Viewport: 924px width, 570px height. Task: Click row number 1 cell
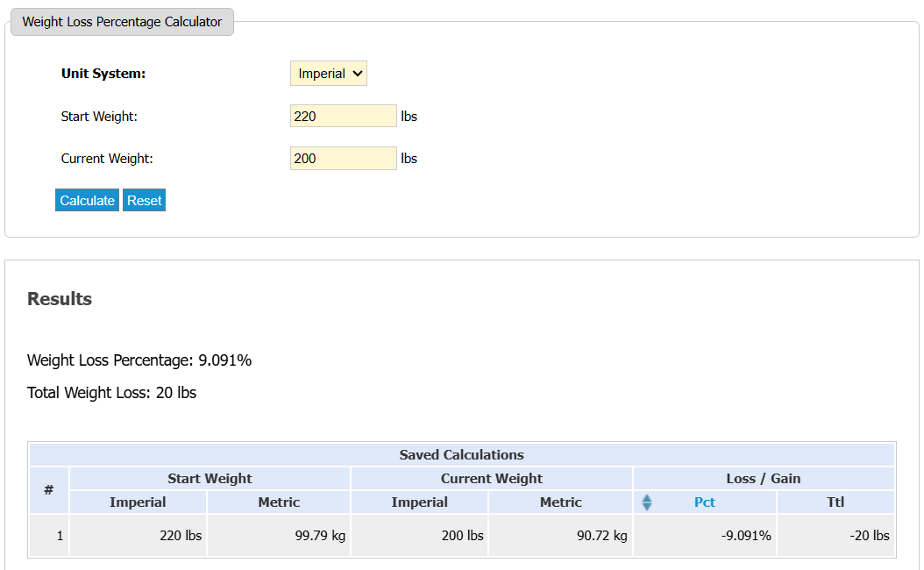tap(49, 536)
